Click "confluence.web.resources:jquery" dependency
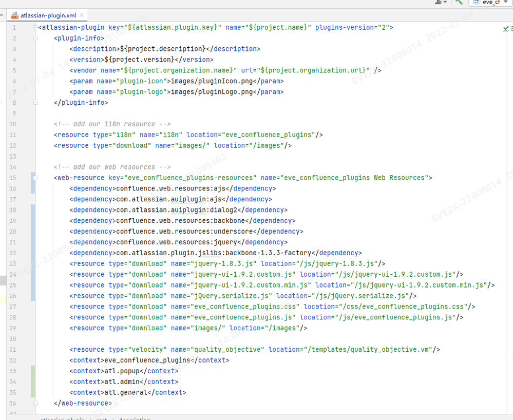 [177, 242]
